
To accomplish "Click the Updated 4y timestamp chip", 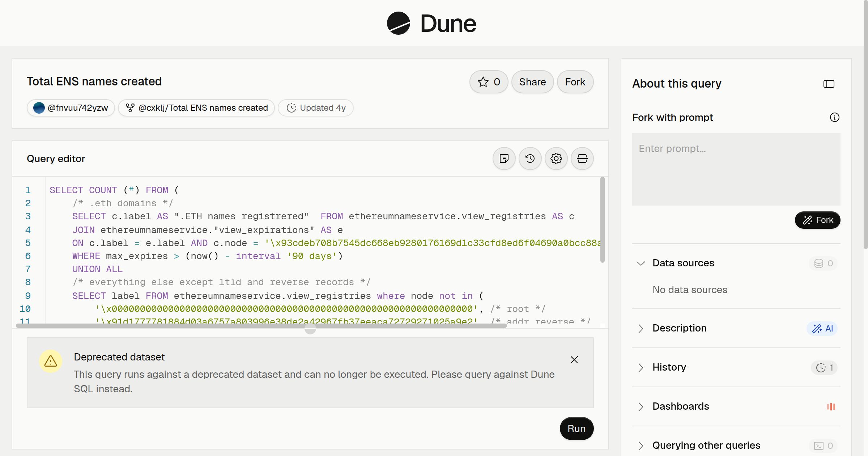I will 316,108.
